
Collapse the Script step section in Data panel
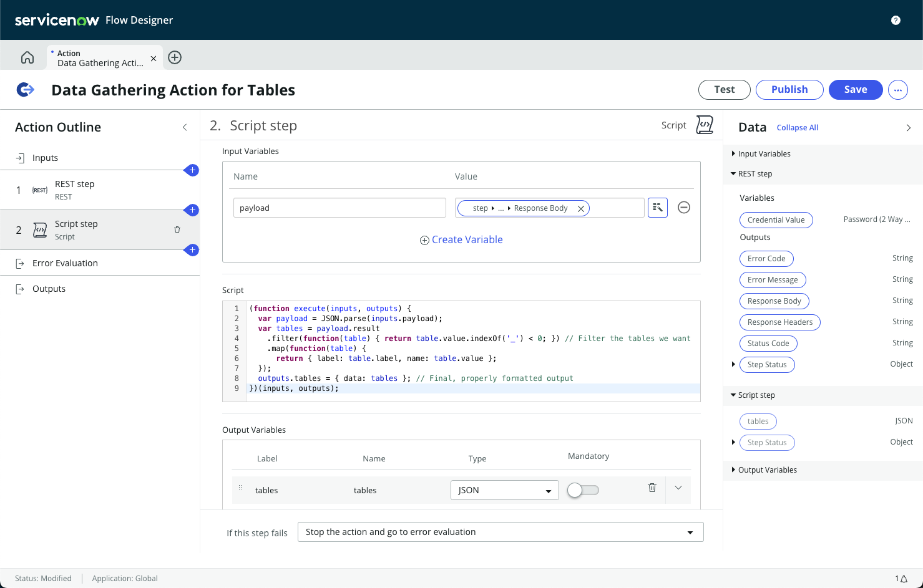click(733, 395)
